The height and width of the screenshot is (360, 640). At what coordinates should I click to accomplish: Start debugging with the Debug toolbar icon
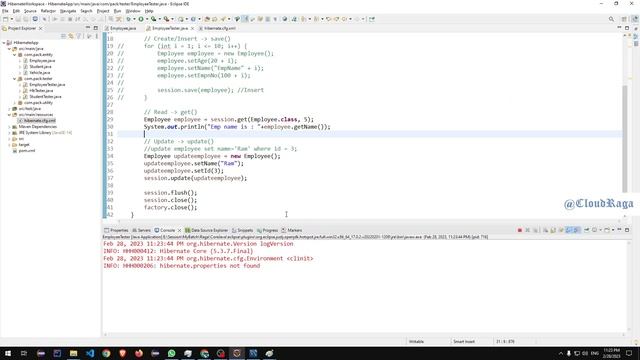tap(129, 19)
